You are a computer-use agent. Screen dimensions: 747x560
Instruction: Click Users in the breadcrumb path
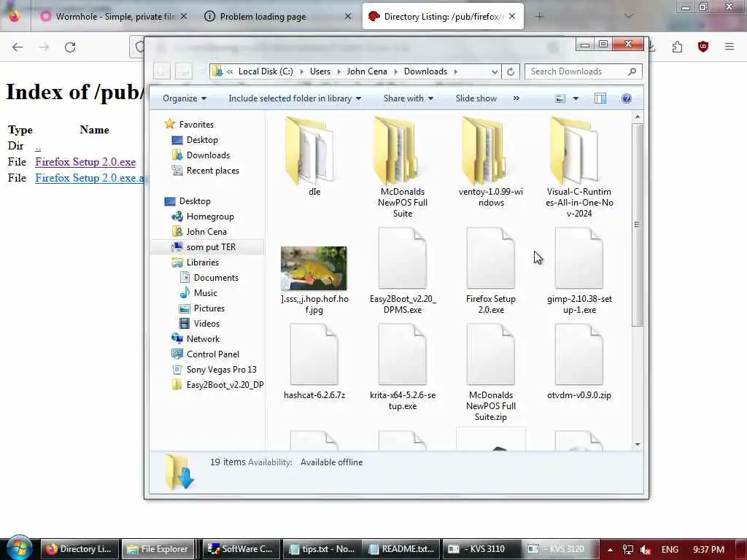[320, 71]
